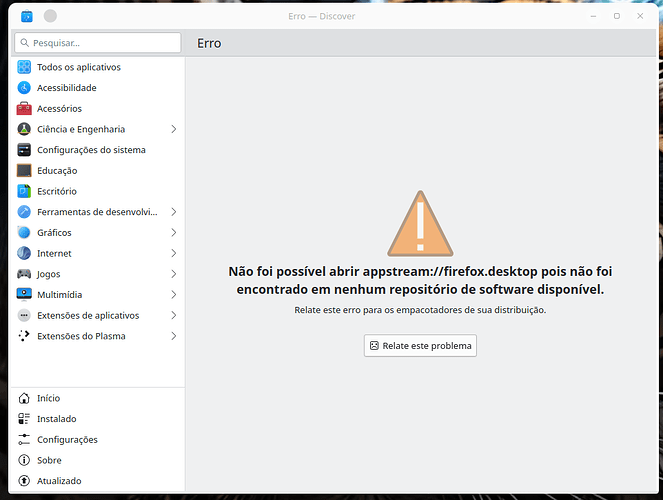The image size is (663, 500).
Task: Expand the Internet category arrow
Action: tap(173, 254)
